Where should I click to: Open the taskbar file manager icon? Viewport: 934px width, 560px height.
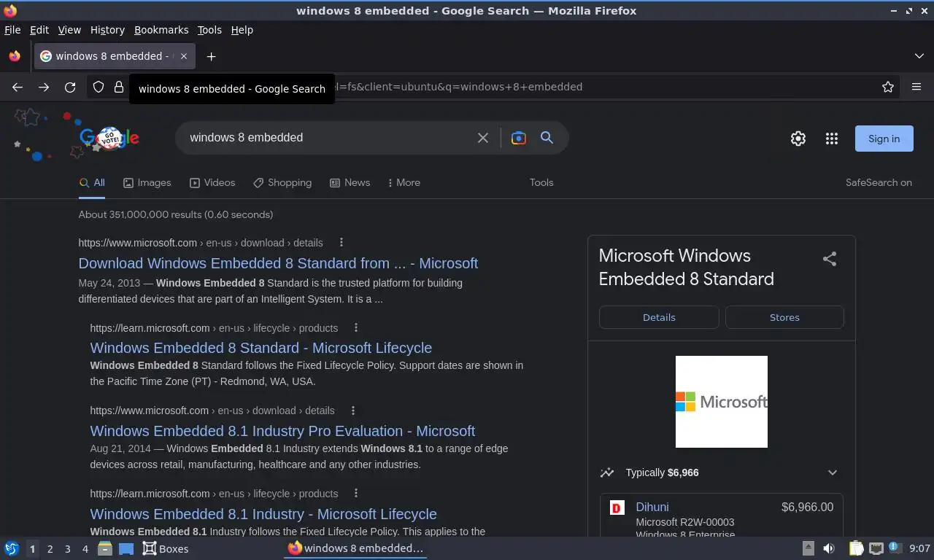105,548
